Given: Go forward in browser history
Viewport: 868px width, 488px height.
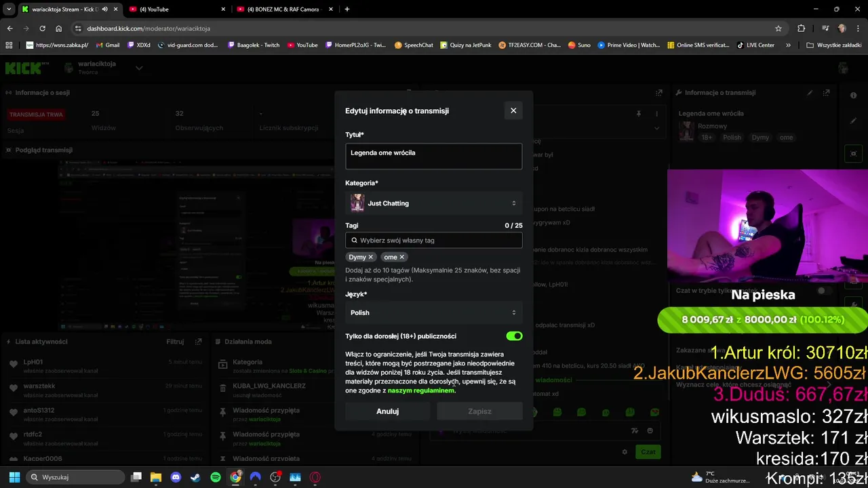Looking at the screenshot, I should [x=26, y=28].
